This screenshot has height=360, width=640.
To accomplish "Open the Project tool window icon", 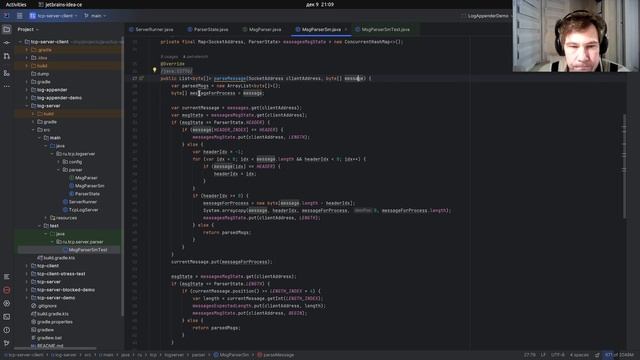I will coord(7,29).
